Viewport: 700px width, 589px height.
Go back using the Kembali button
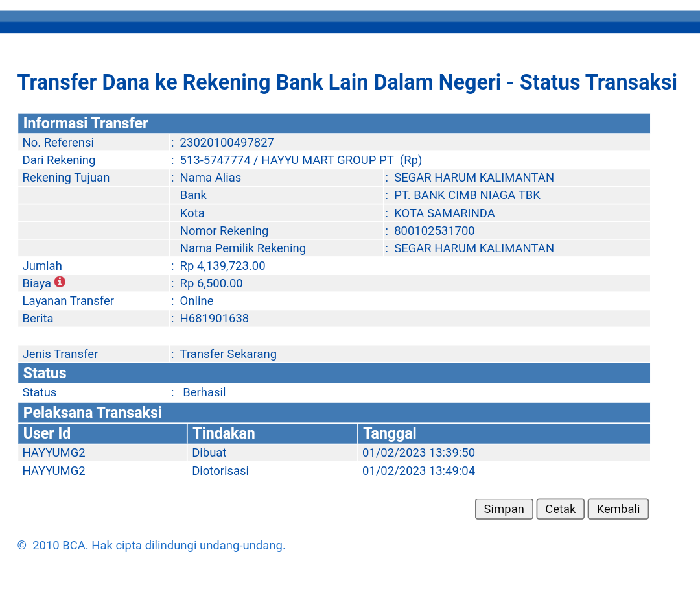618,509
